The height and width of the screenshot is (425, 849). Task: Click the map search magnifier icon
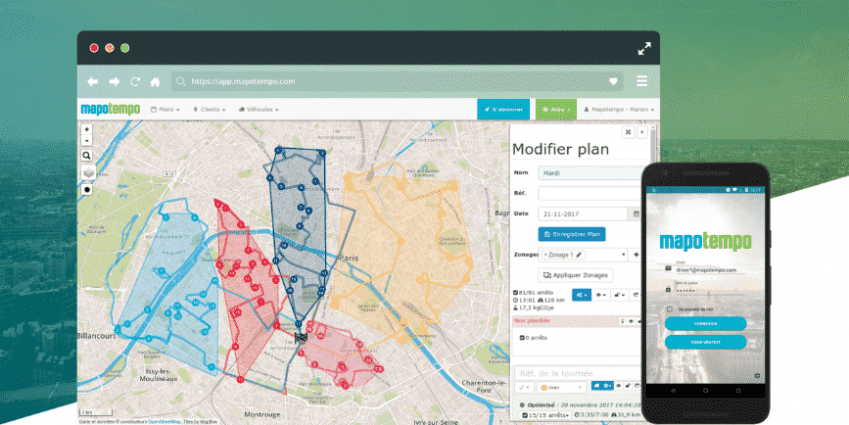[x=87, y=156]
